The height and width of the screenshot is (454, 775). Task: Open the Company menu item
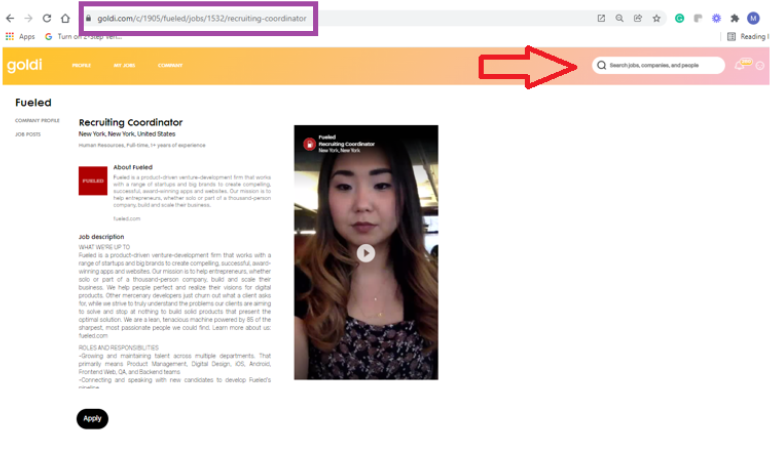(170, 66)
